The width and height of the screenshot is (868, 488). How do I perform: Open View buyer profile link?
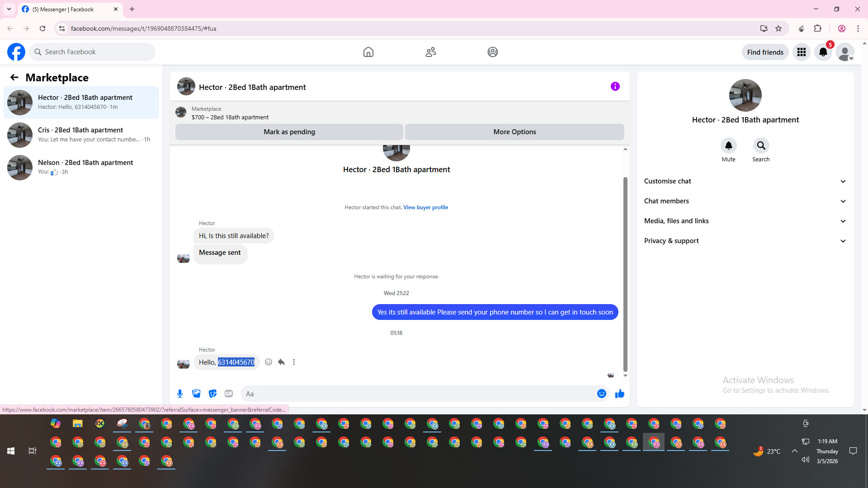pos(426,207)
